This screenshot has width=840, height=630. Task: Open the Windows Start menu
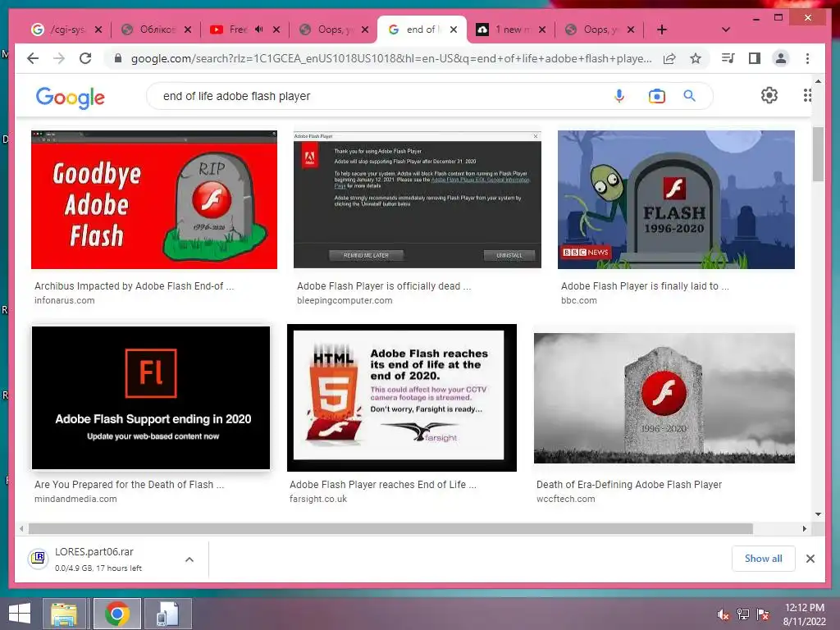point(20,614)
